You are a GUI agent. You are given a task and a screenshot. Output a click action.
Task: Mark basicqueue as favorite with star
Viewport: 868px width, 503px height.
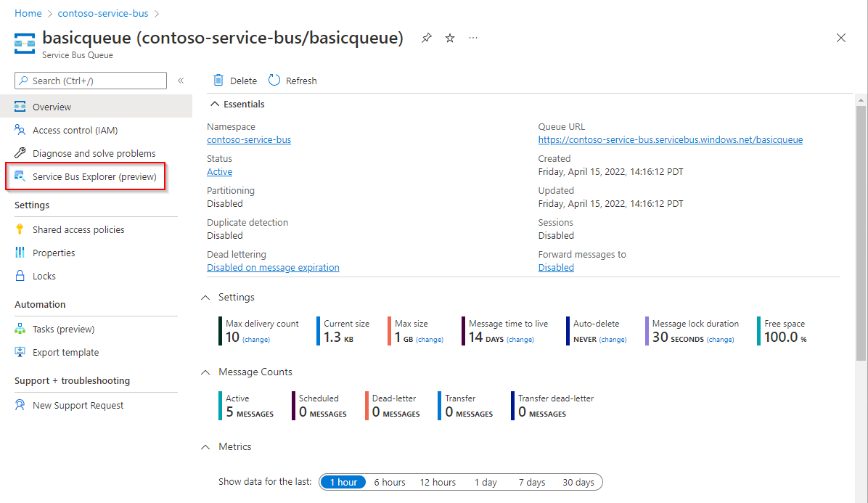click(x=450, y=38)
